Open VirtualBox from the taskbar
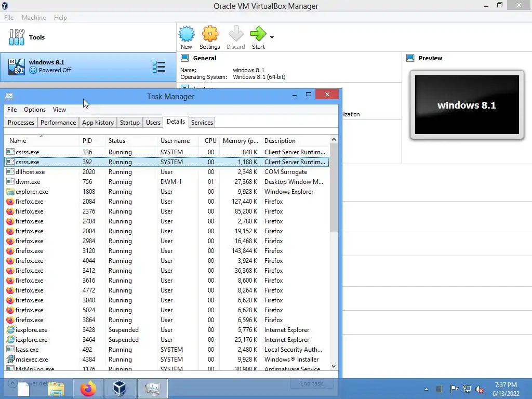The width and height of the screenshot is (532, 399). [x=120, y=389]
